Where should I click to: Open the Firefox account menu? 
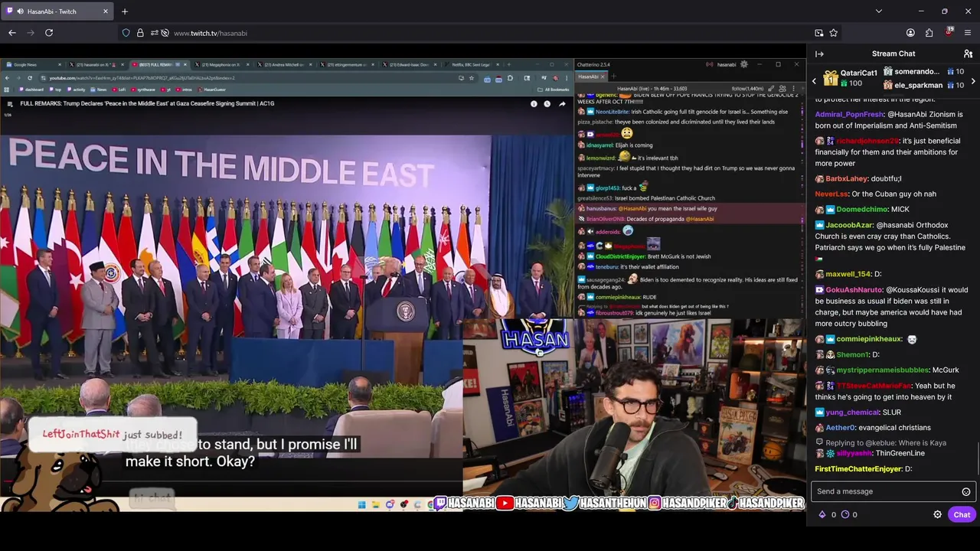[x=910, y=33]
